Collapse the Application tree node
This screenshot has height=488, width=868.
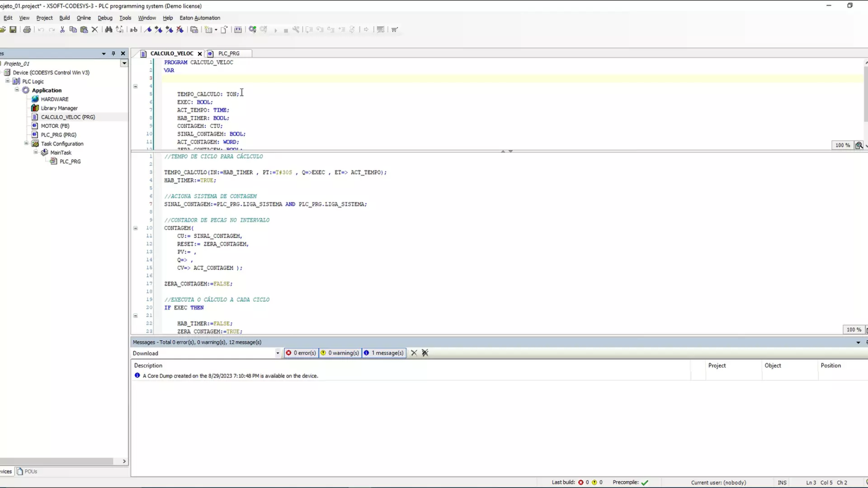(17, 90)
